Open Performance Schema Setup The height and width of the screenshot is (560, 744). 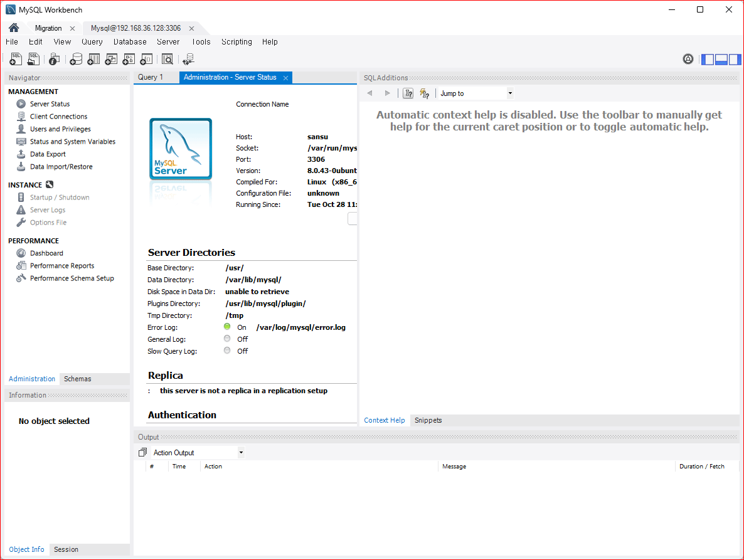pyautogui.click(x=72, y=278)
